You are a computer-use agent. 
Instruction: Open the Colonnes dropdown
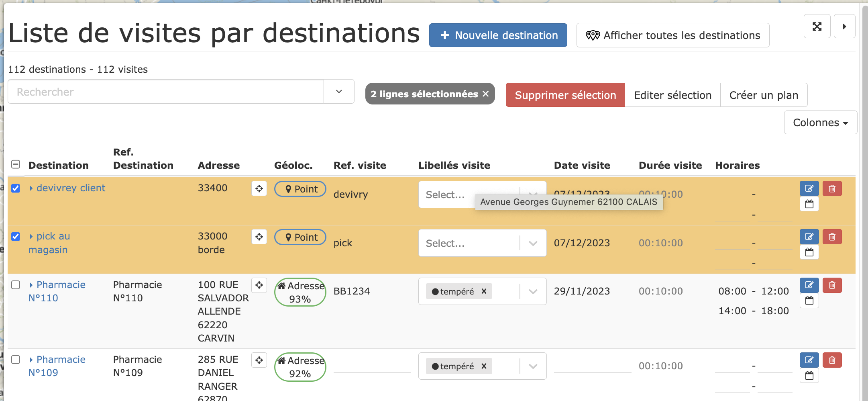820,123
